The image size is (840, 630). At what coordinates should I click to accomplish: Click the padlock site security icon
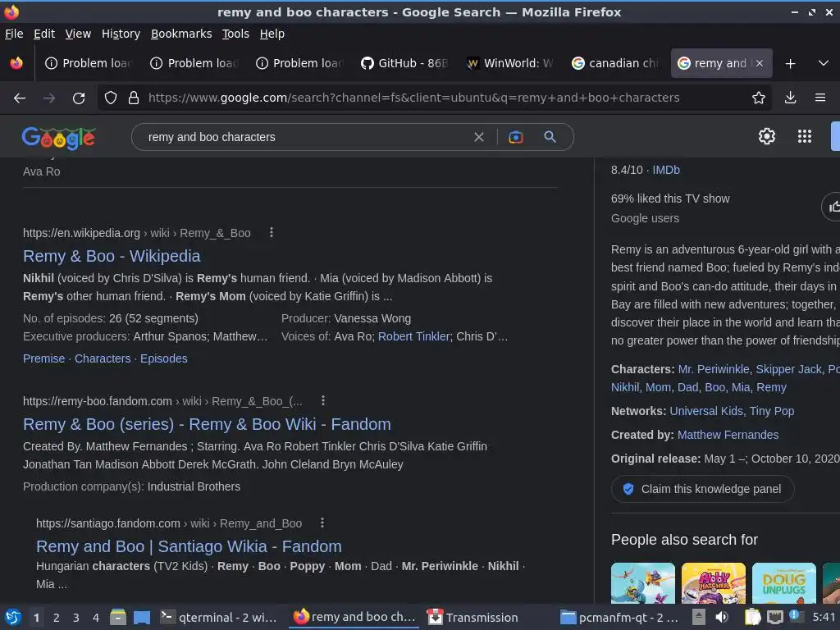134,98
